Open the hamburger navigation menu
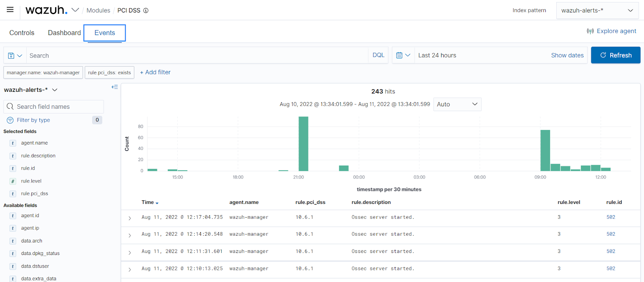This screenshot has height=282, width=644. click(10, 10)
